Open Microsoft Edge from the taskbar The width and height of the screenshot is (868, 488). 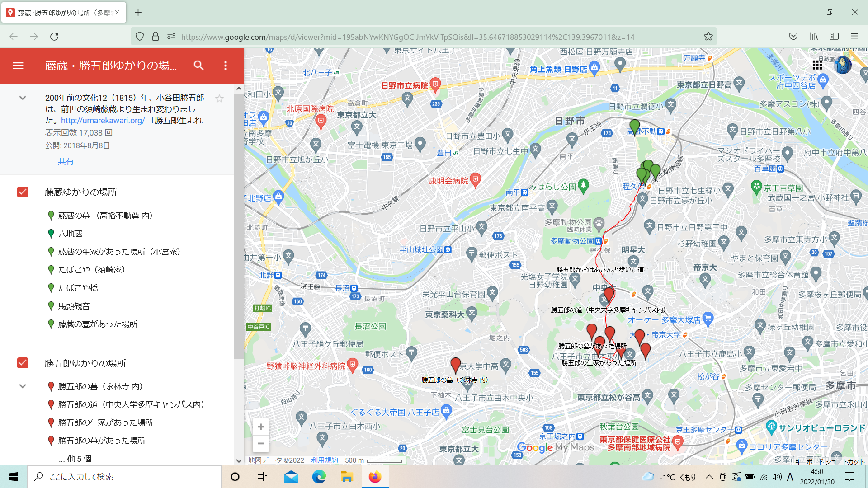pos(319,477)
